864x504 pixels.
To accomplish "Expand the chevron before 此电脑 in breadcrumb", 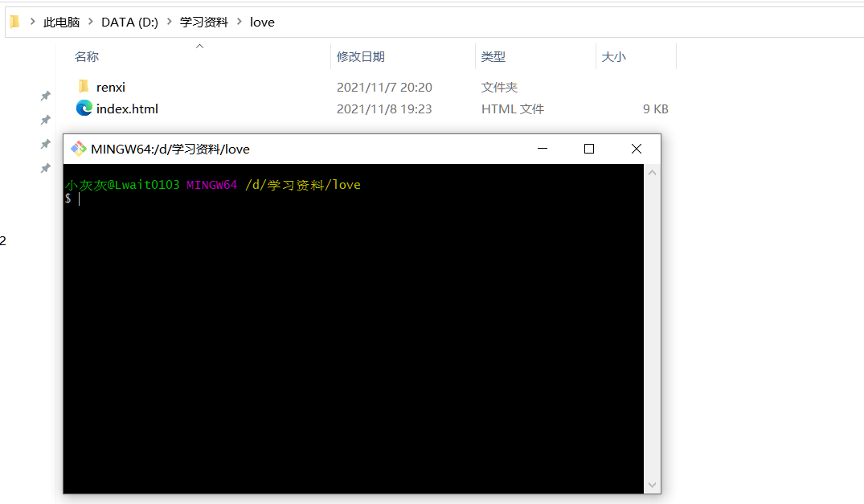I will pos(32,22).
